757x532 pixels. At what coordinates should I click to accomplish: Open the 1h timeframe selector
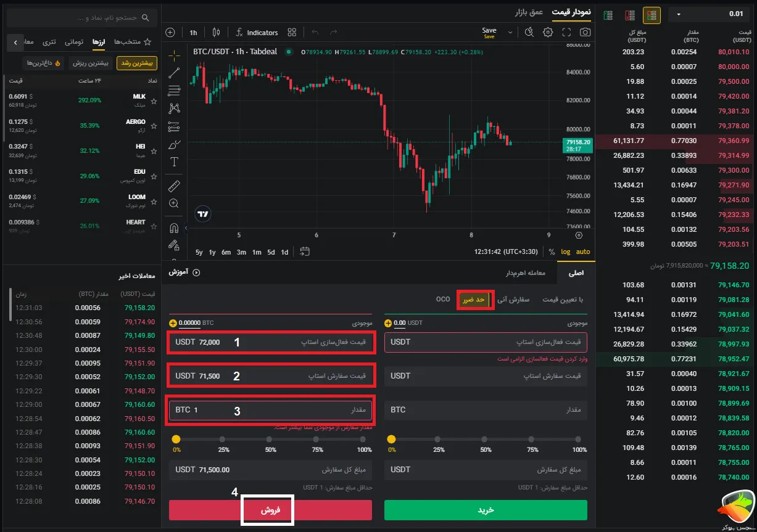coord(193,32)
